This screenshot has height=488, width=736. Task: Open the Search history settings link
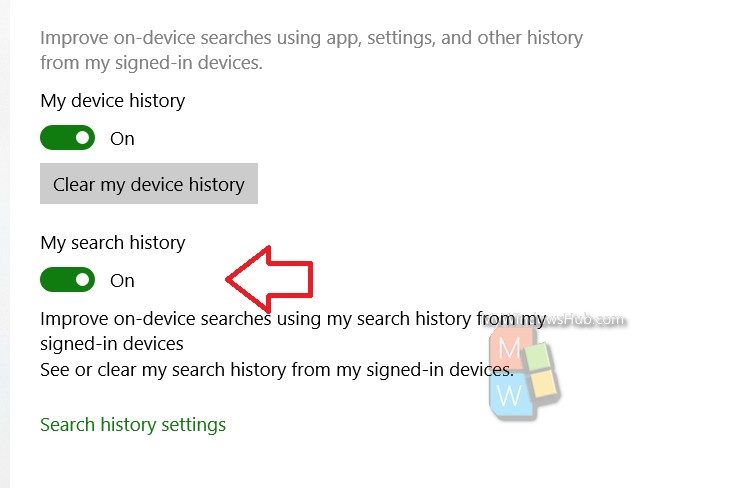pyautogui.click(x=133, y=425)
